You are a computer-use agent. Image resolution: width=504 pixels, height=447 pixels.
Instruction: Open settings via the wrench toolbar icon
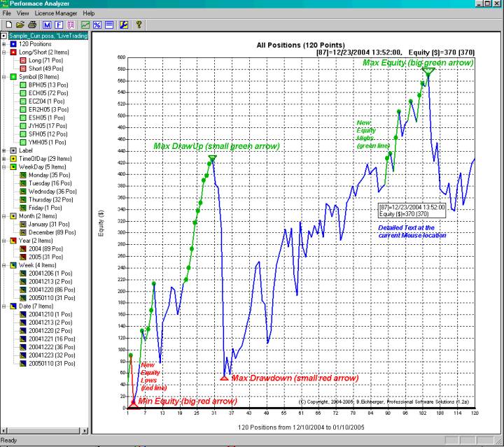click(124, 24)
